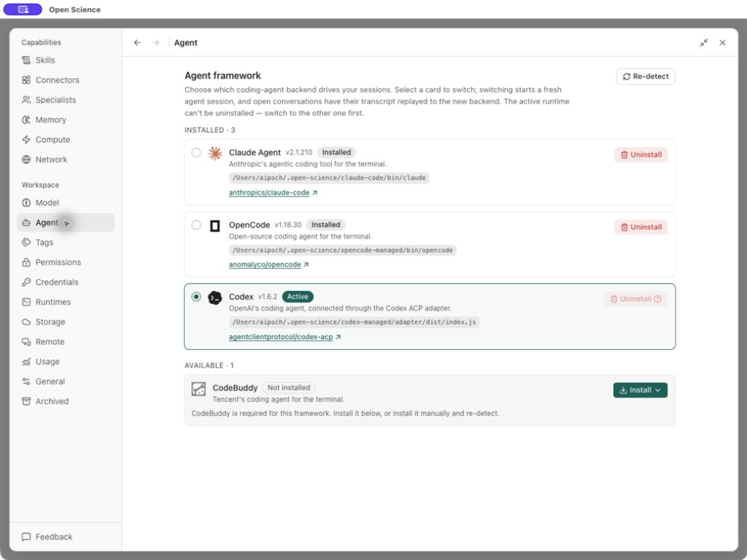Go forward with the right arrow
Screen dimensions: 747x560
click(x=156, y=43)
